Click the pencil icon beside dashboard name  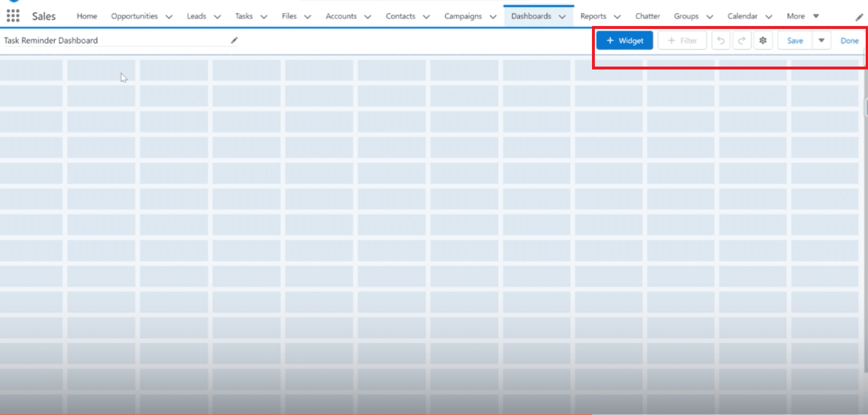234,40
